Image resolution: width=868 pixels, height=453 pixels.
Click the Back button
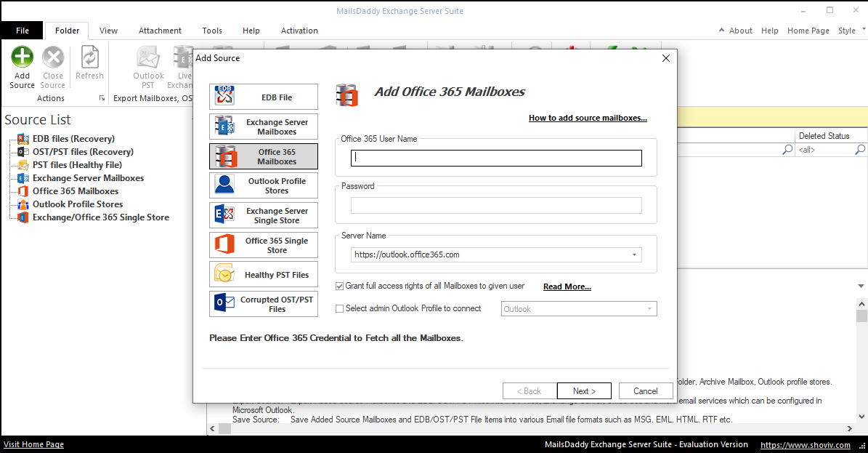(x=529, y=391)
